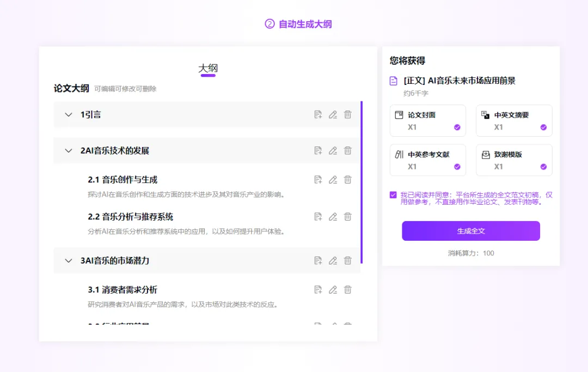The height and width of the screenshot is (372, 588).
Task: Click the 中英参考文献 books icon
Action: (x=399, y=155)
